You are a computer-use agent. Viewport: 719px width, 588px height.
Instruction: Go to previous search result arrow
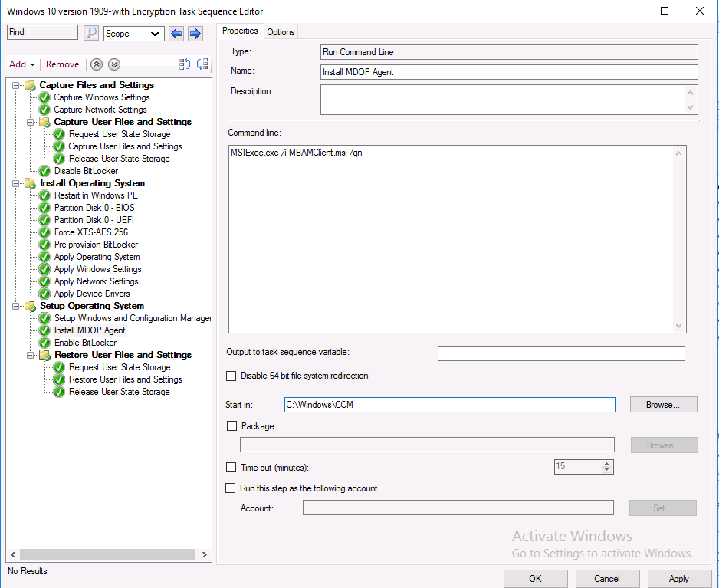point(176,33)
